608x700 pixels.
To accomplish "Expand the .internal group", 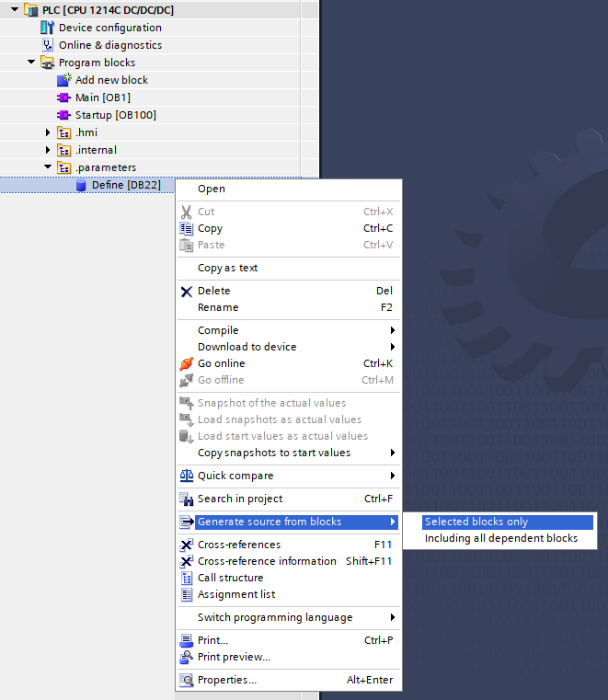I will (x=48, y=150).
